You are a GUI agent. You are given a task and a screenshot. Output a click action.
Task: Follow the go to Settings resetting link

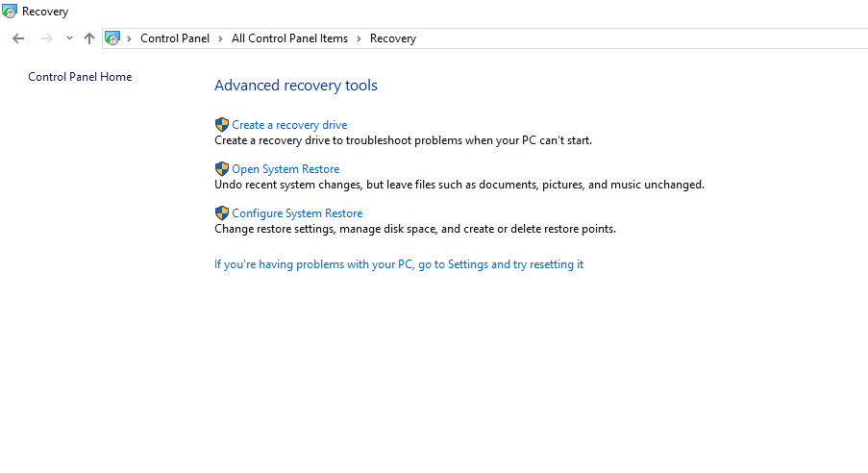[x=399, y=264]
